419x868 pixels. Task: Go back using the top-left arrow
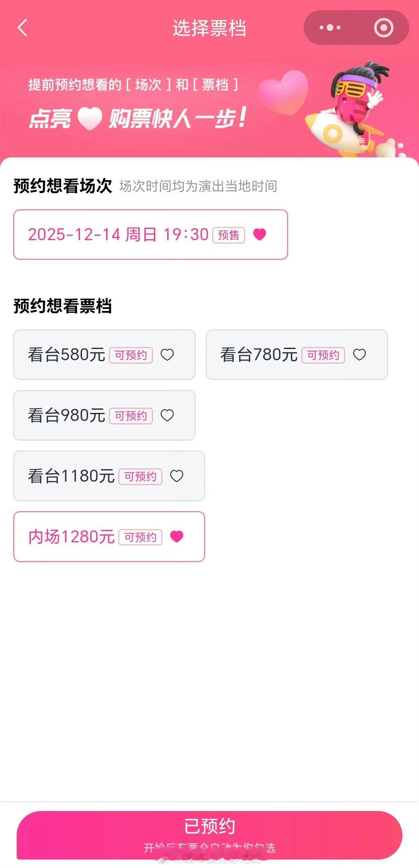pos(22,28)
